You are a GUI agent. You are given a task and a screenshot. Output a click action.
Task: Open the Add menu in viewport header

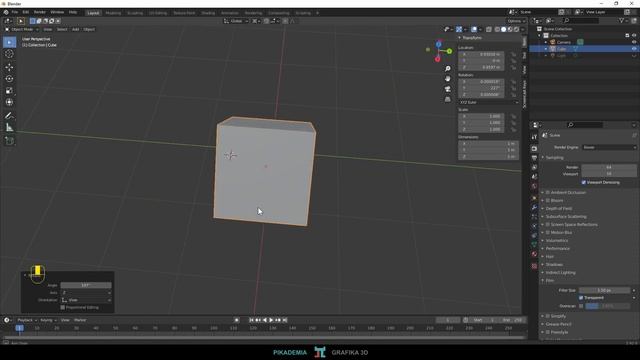(76, 29)
